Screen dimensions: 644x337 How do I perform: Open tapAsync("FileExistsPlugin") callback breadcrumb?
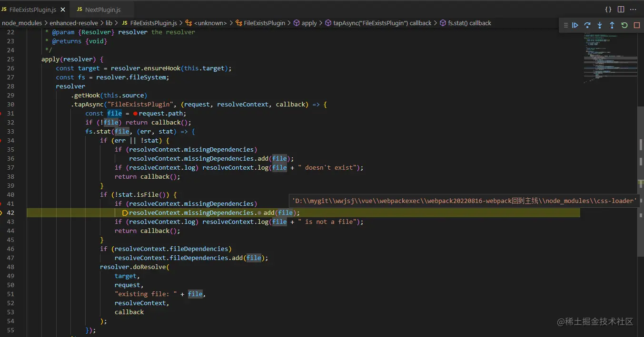click(378, 23)
